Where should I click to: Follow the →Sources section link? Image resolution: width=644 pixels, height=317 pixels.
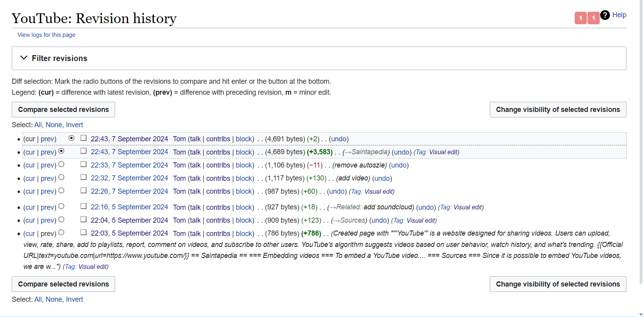pyautogui.click(x=349, y=220)
